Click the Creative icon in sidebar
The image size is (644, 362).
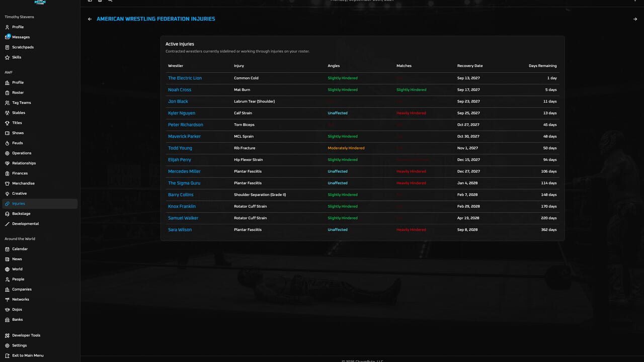click(x=7, y=194)
